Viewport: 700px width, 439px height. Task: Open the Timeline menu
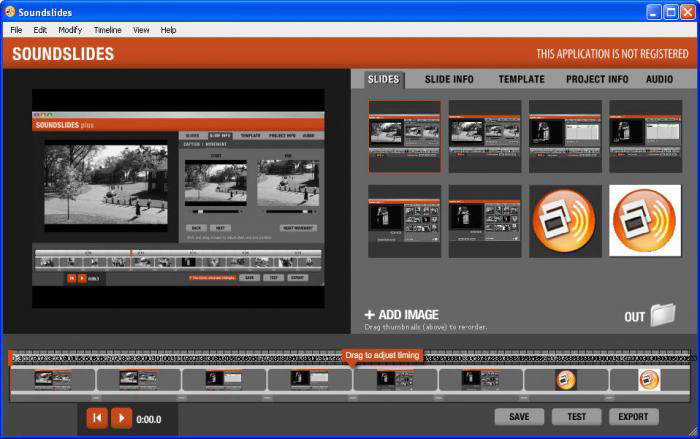[x=107, y=30]
